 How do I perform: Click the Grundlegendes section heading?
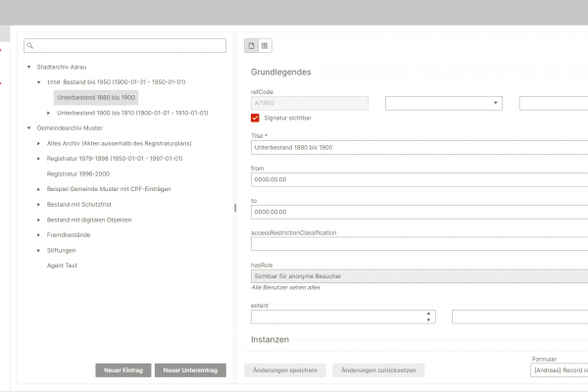(x=281, y=72)
